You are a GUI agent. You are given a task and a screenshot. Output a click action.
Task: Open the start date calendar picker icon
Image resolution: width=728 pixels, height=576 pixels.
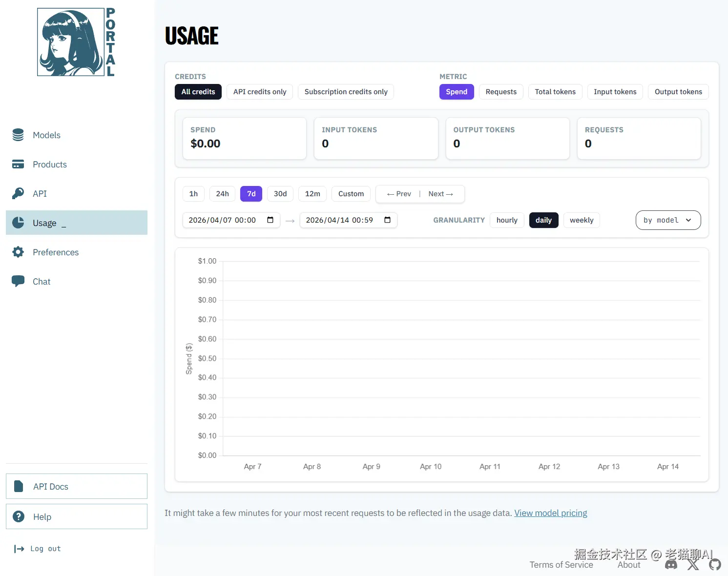pos(270,220)
